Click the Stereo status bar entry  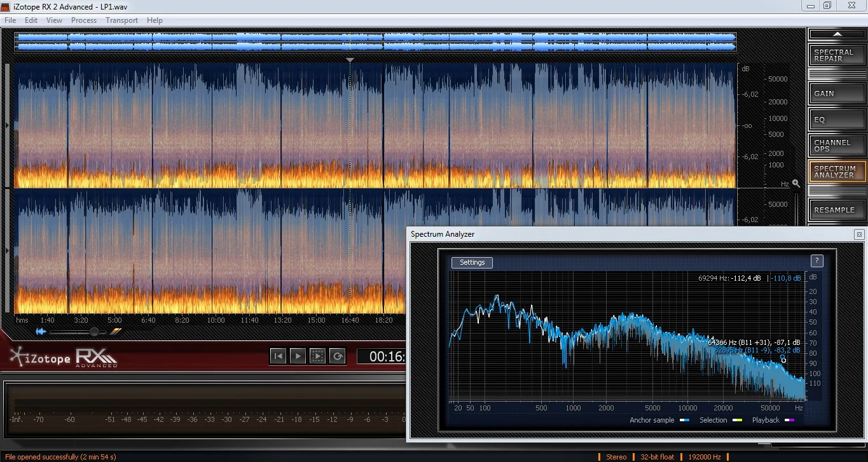(x=616, y=457)
